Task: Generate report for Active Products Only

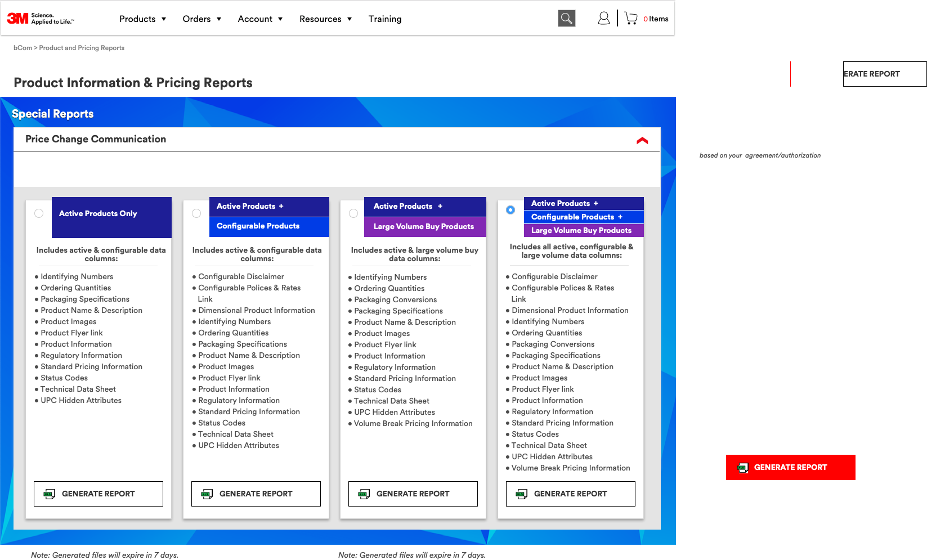Action: coord(98,494)
